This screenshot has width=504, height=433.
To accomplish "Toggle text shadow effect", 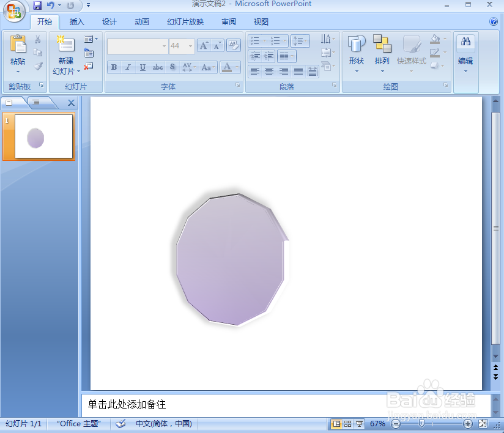I will (172, 67).
